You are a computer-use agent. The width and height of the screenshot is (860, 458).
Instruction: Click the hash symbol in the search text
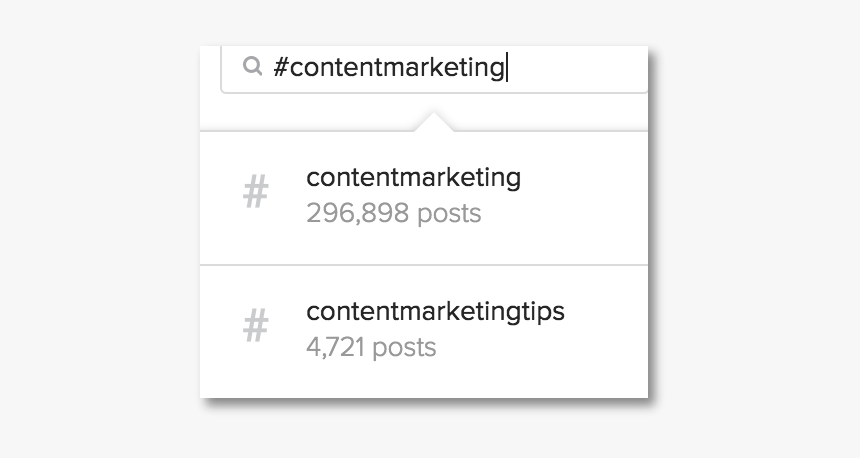pos(281,67)
